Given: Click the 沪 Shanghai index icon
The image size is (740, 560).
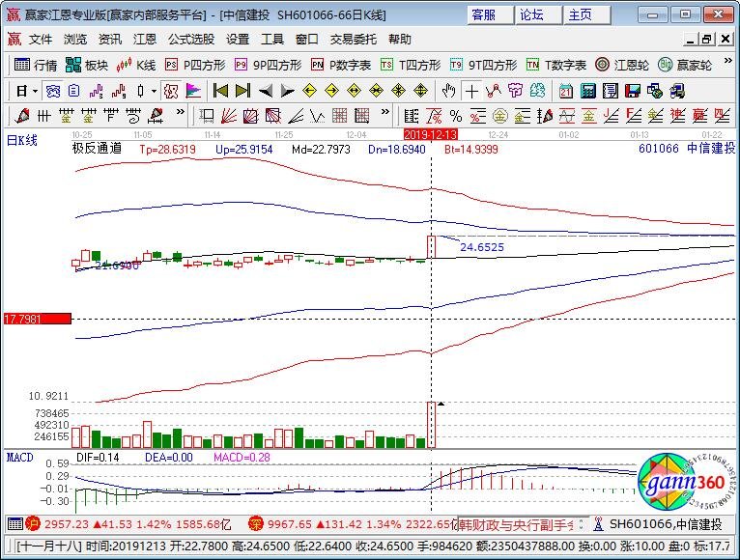Looking at the screenshot, I should click(33, 523).
